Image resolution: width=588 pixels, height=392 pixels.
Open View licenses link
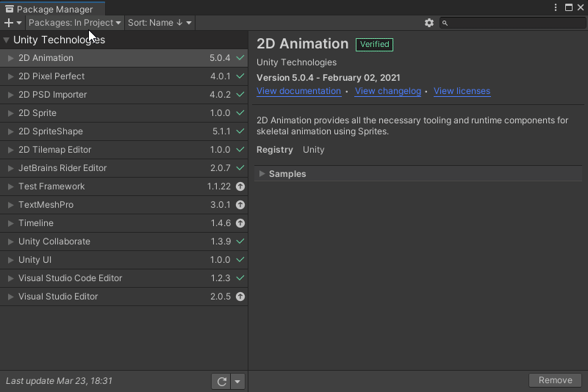pos(462,91)
